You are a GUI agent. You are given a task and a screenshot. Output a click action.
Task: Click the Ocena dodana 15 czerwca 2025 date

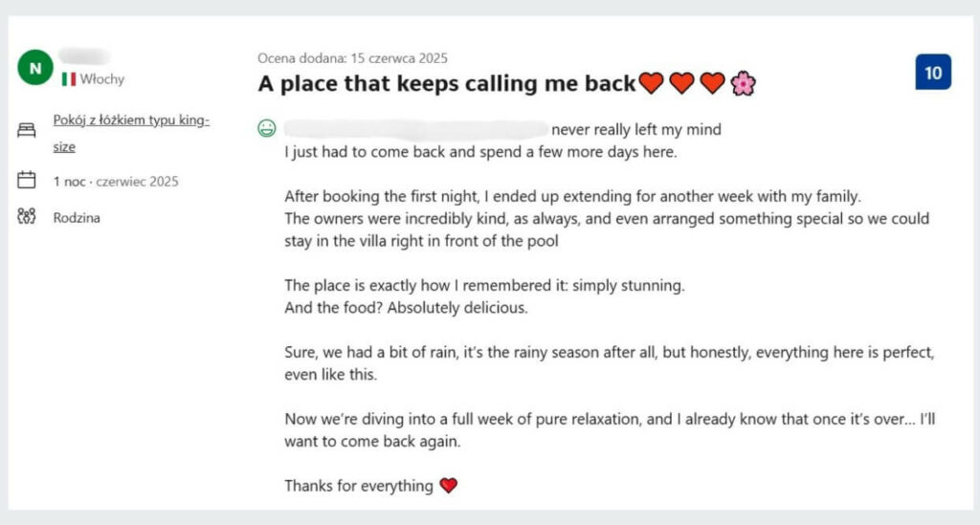(352, 58)
